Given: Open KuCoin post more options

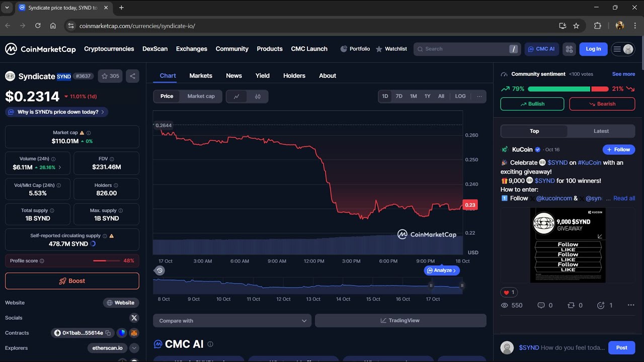Looking at the screenshot, I should click(631, 305).
